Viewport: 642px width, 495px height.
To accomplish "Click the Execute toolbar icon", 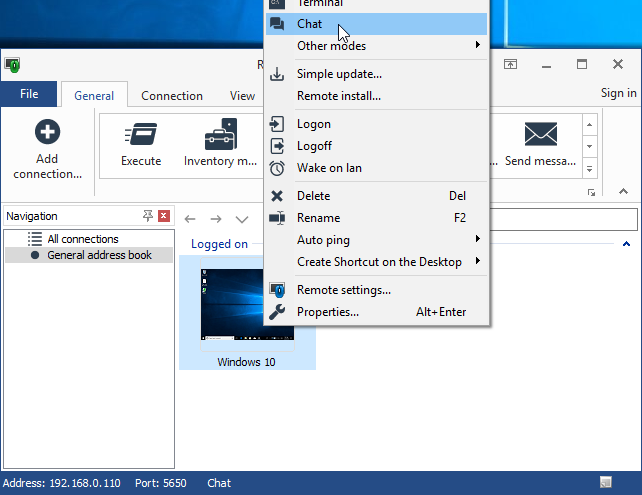I will click(141, 134).
